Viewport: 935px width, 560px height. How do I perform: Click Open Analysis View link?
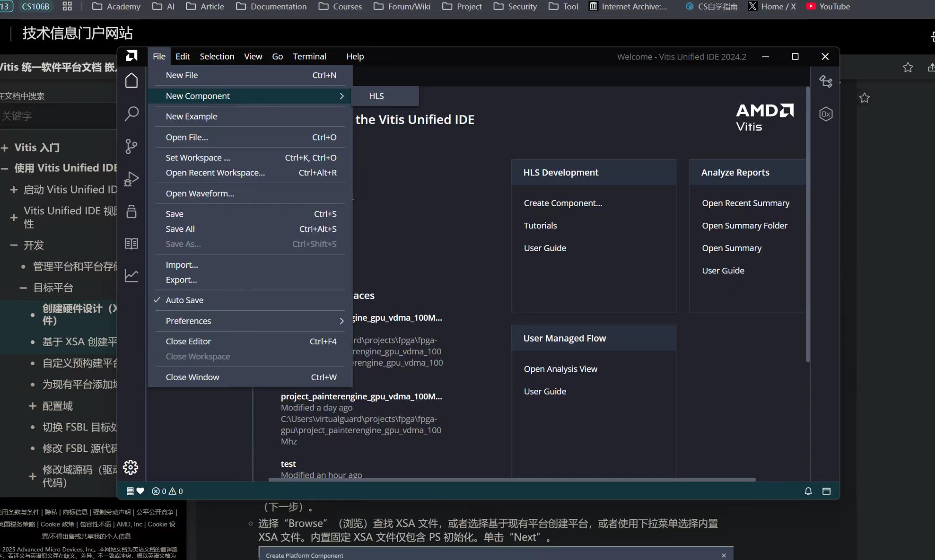560,369
